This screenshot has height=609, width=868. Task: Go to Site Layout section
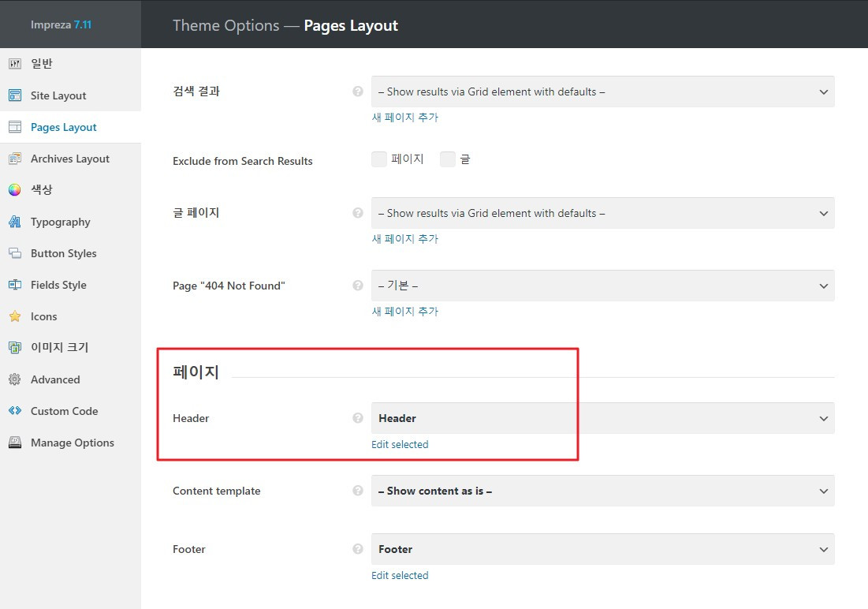pos(70,95)
